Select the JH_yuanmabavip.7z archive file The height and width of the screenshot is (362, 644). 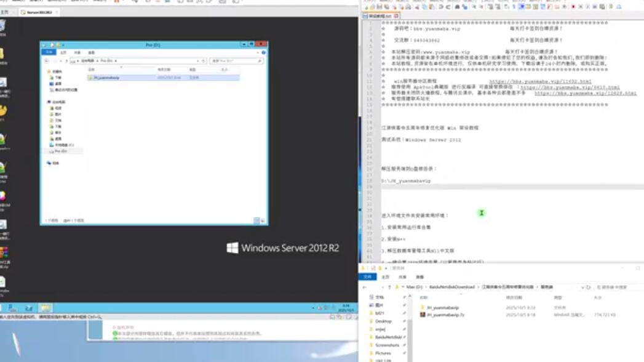point(442,315)
